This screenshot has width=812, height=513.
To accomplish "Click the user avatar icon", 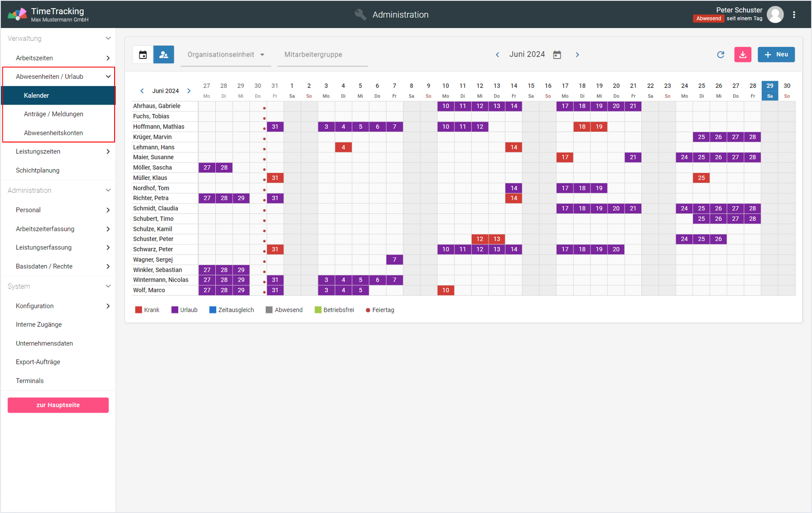I will pyautogui.click(x=775, y=15).
